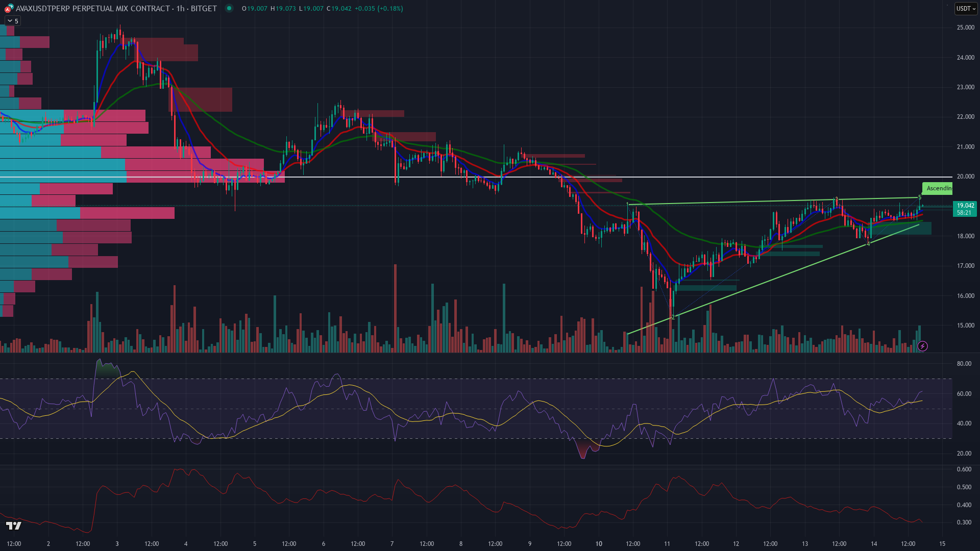The height and width of the screenshot is (551, 980).
Task: Open the USDT currency dropdown
Action: pyautogui.click(x=966, y=8)
